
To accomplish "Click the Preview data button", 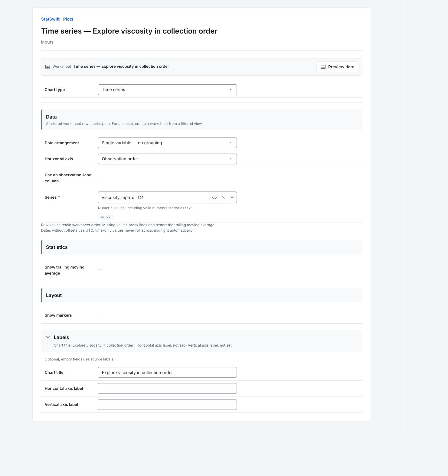I will click(337, 67).
